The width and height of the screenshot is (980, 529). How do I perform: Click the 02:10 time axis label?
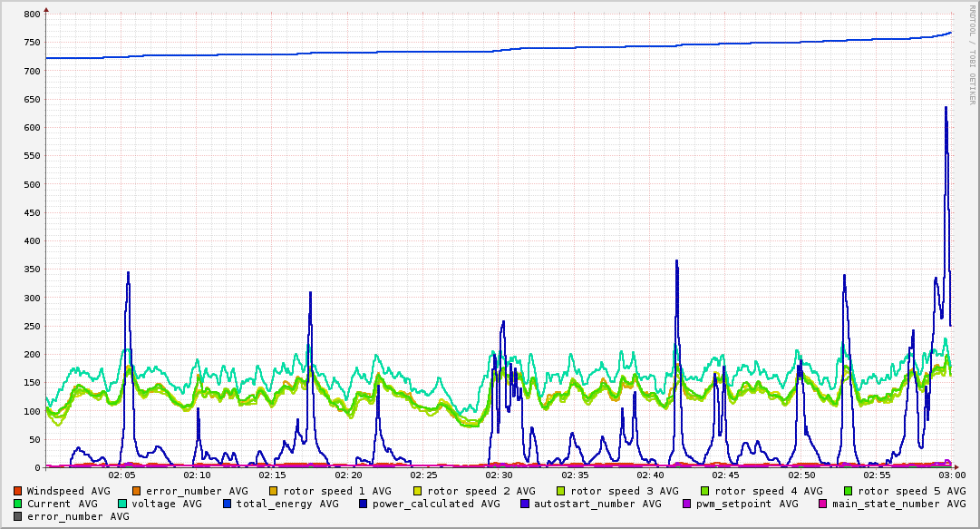[x=197, y=475]
